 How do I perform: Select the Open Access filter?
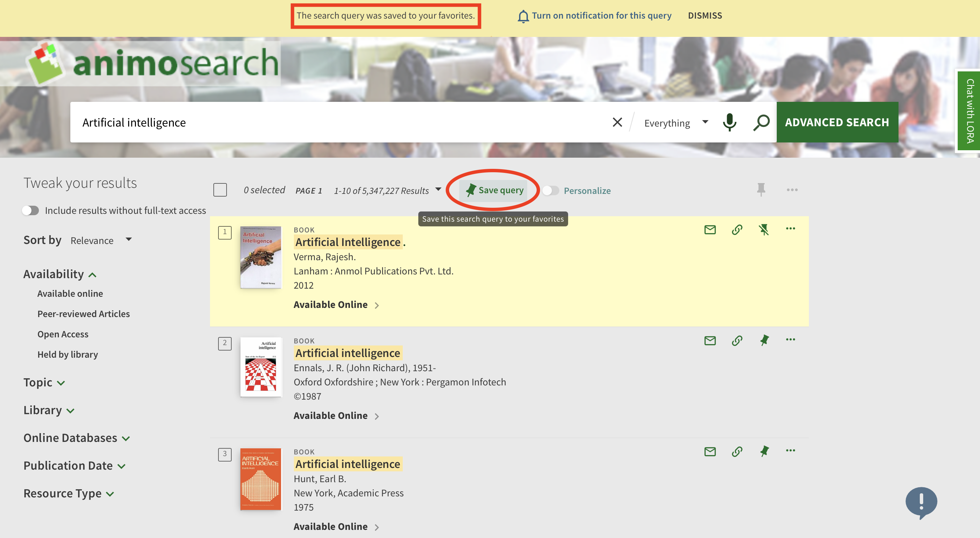pos(63,334)
